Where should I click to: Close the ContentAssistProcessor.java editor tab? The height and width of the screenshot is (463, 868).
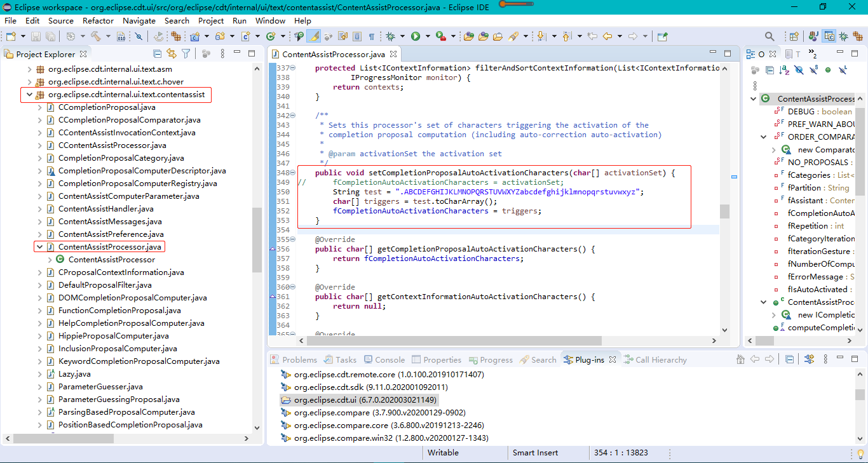tap(393, 55)
